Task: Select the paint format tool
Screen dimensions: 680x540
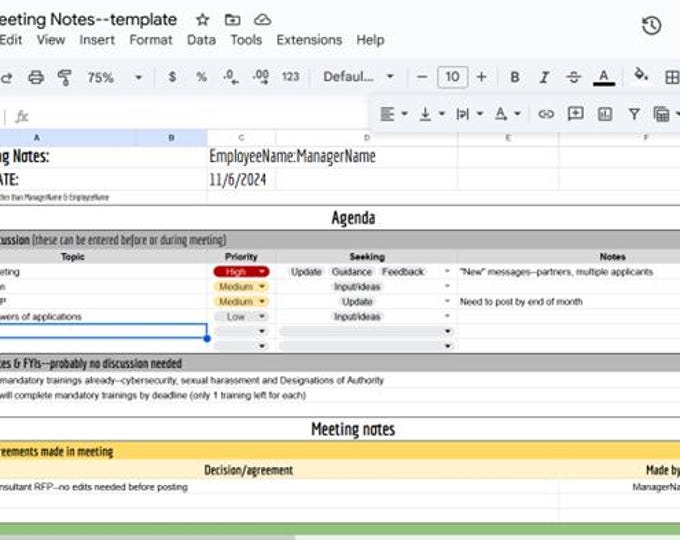Action: (x=65, y=78)
